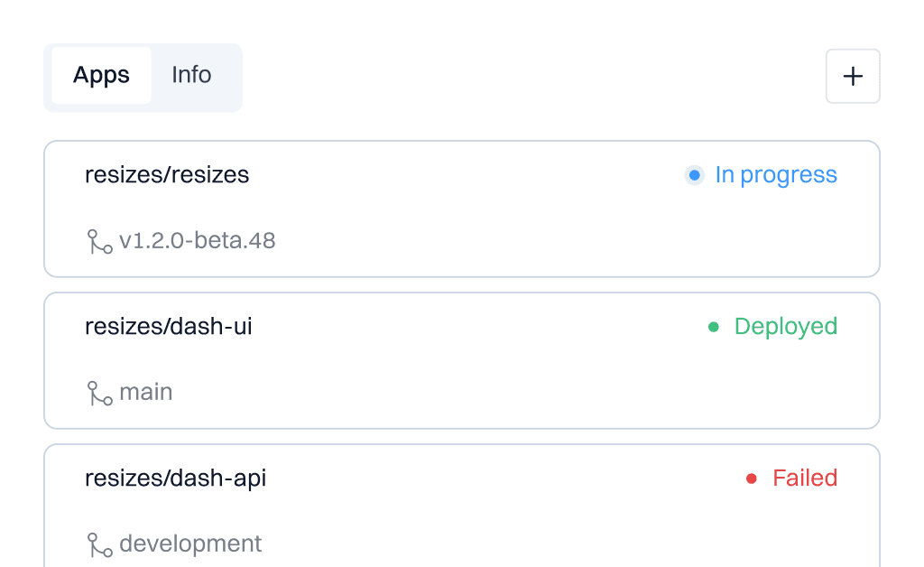
Task: Click the development branch label
Action: [x=191, y=544]
